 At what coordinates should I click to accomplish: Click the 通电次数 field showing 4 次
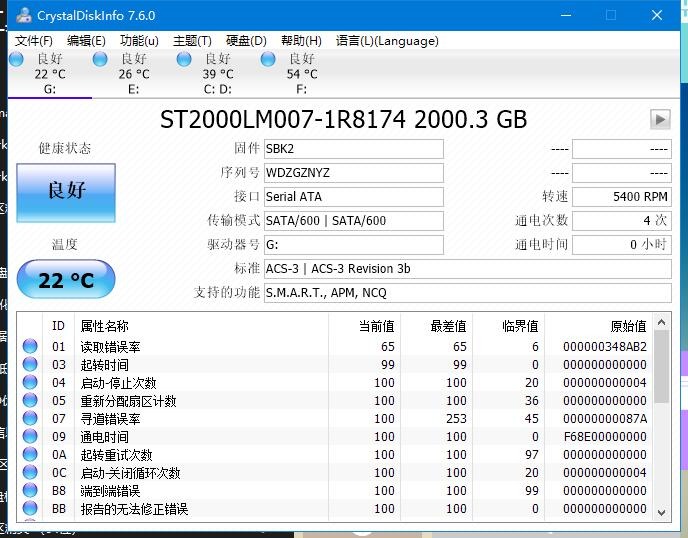pyautogui.click(x=622, y=221)
